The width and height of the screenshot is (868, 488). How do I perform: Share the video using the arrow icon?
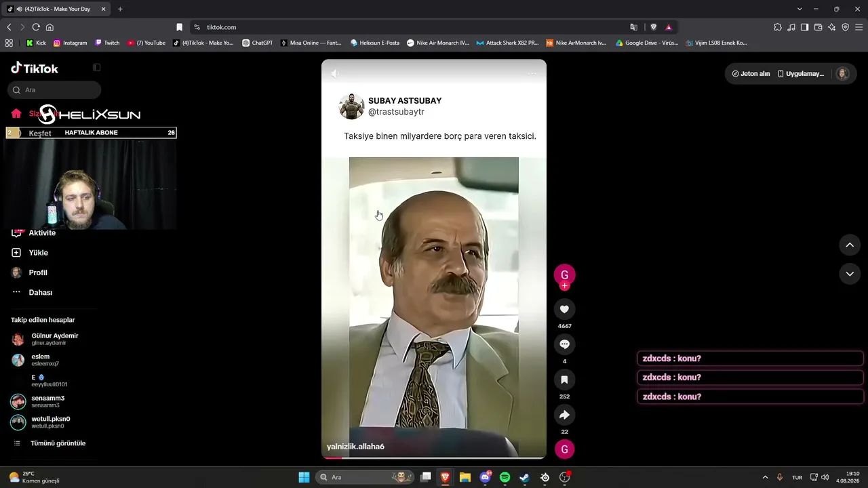(x=564, y=415)
